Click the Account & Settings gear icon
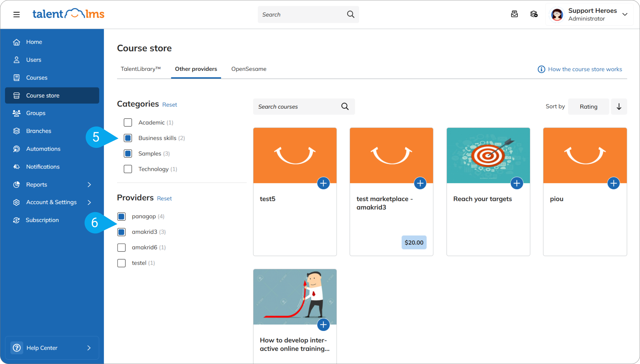 point(16,202)
